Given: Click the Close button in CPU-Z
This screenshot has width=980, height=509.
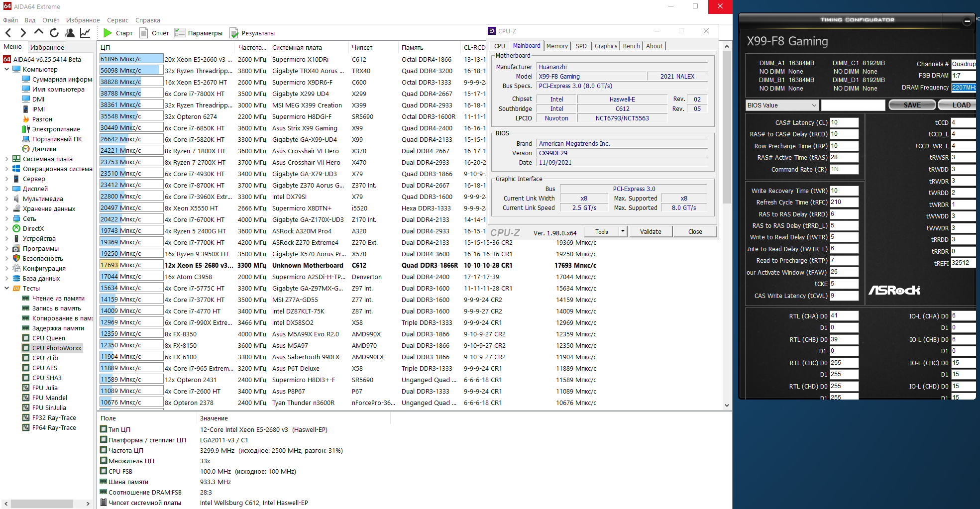Looking at the screenshot, I should (x=695, y=231).
